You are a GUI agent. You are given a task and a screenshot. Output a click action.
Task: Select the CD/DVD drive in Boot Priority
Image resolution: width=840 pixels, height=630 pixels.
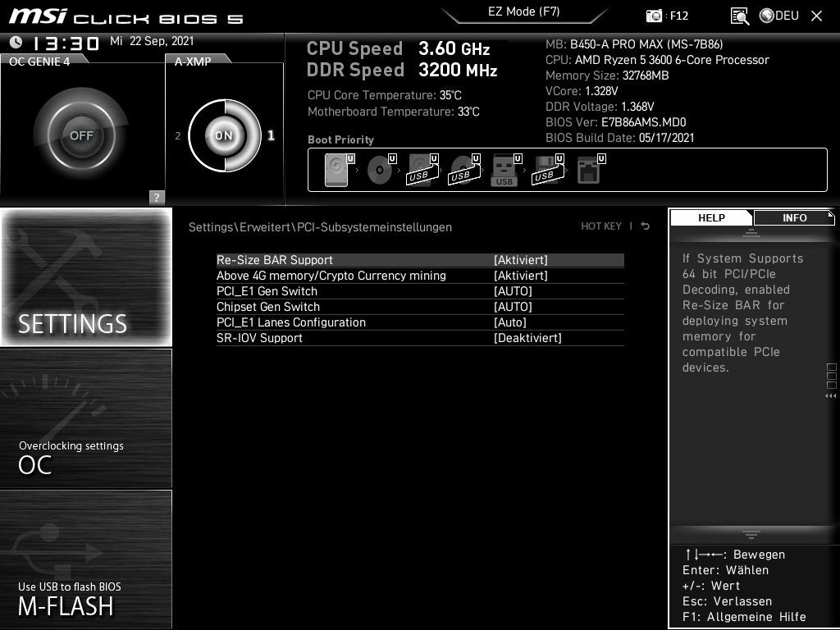[379, 168]
